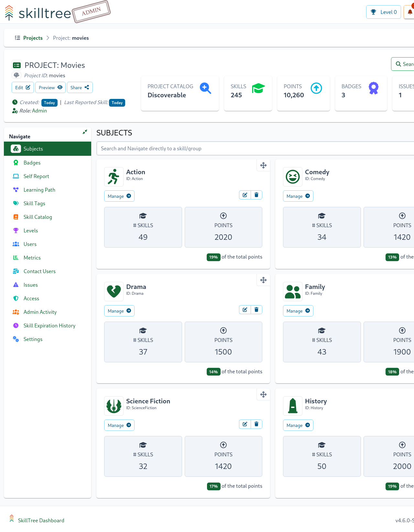Share the project
The image size is (414, 532).
80,88
